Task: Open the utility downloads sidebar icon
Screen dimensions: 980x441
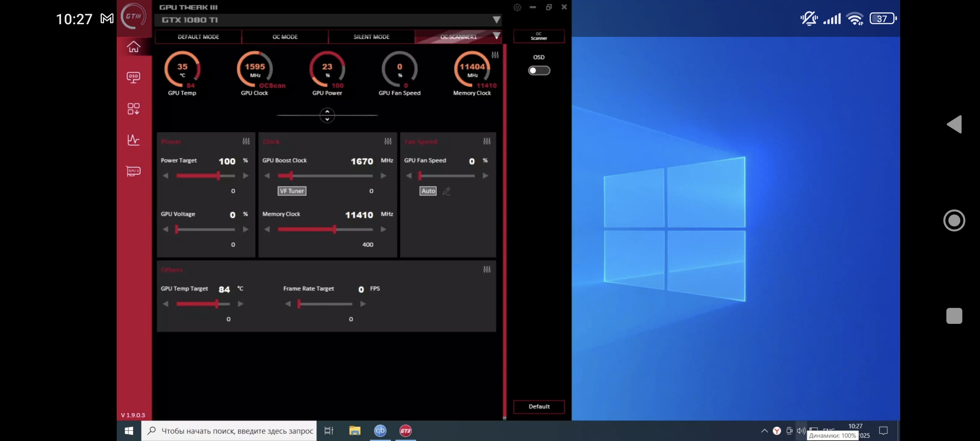Action: tap(134, 109)
